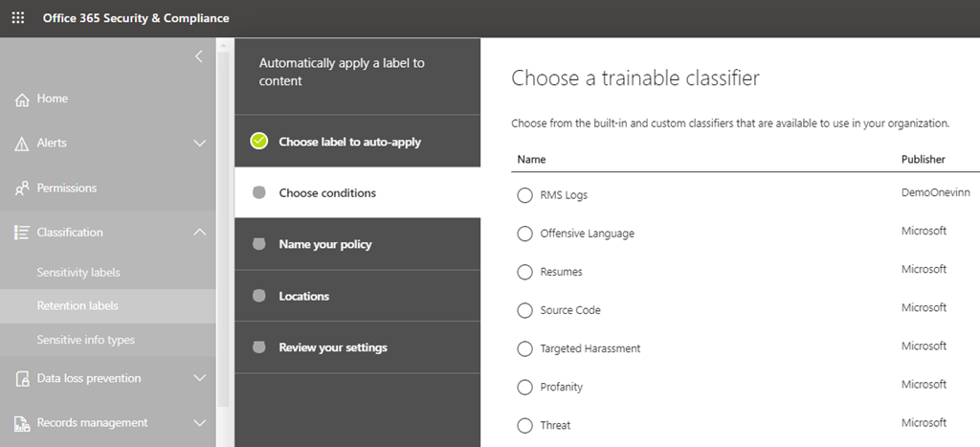Click the Data loss prevention lock icon
This screenshot has height=447, width=980.
click(22, 379)
